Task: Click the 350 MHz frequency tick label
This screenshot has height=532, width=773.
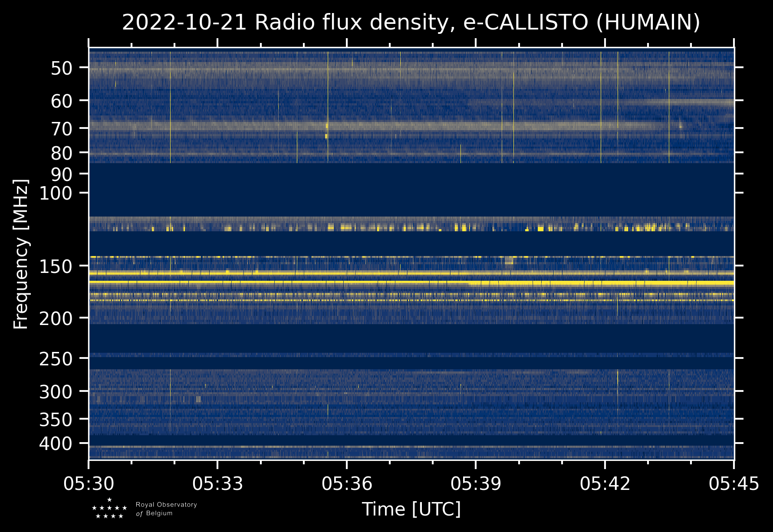Action: pos(56,420)
